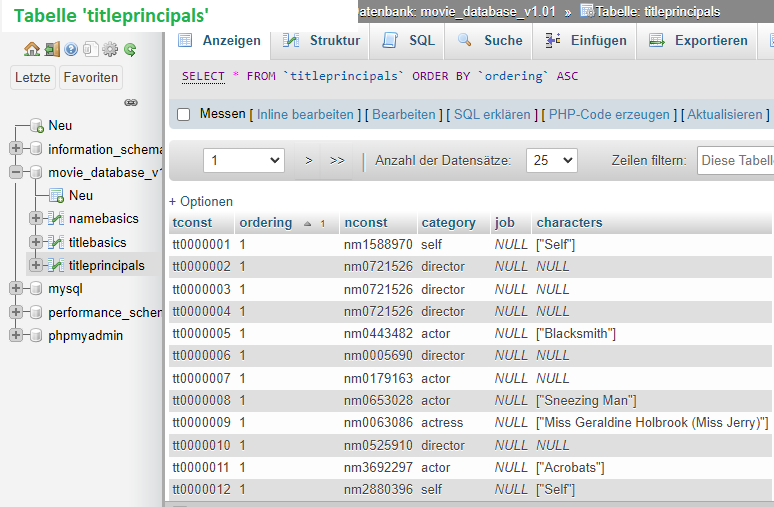
Task: Select the titlebasics table in tree
Action: pos(98,242)
